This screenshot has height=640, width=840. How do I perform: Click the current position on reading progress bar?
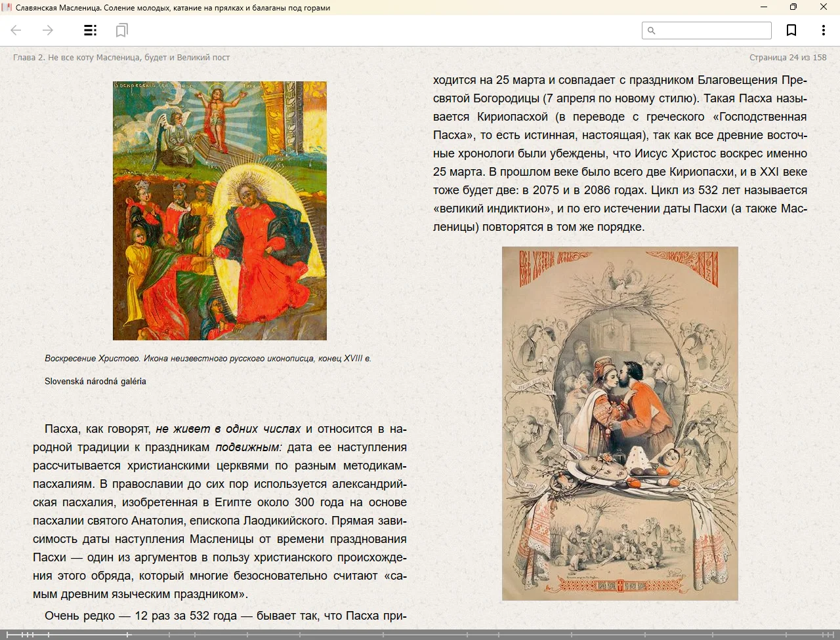click(129, 635)
